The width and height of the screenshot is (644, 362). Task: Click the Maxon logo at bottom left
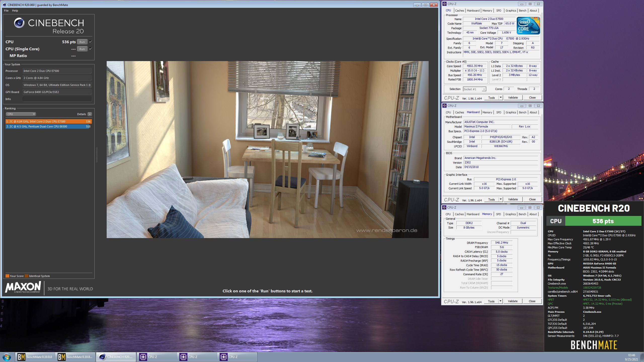(23, 287)
